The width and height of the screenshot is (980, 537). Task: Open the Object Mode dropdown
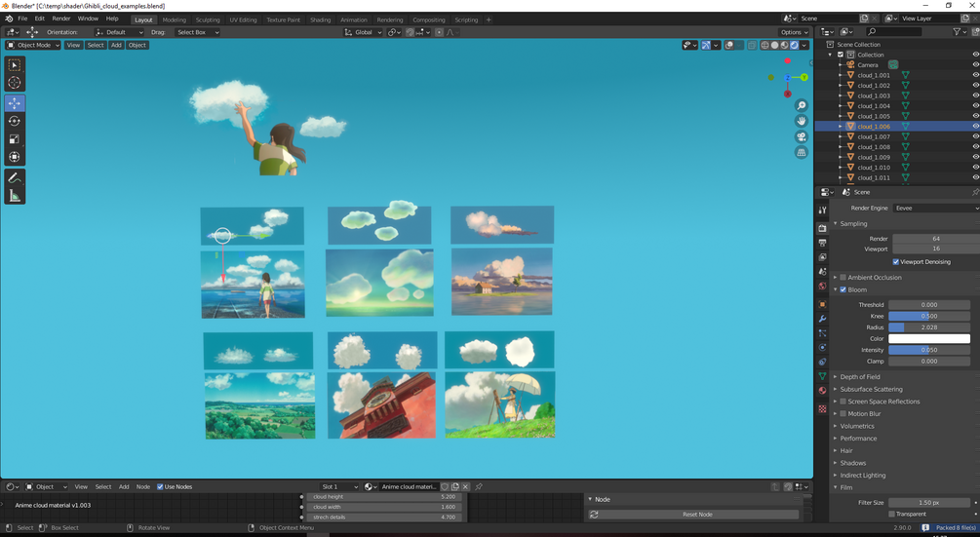coord(33,45)
